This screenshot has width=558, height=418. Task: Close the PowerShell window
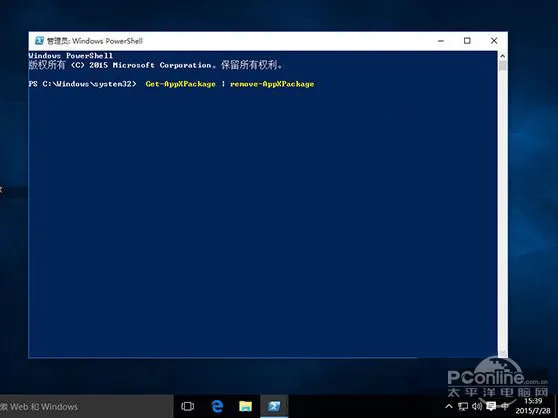tap(494, 41)
